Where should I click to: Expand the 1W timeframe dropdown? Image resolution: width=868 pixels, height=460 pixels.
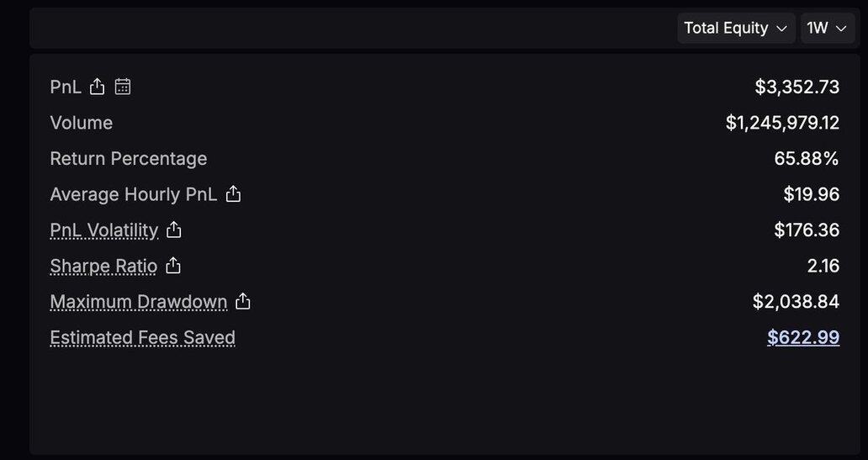click(827, 28)
